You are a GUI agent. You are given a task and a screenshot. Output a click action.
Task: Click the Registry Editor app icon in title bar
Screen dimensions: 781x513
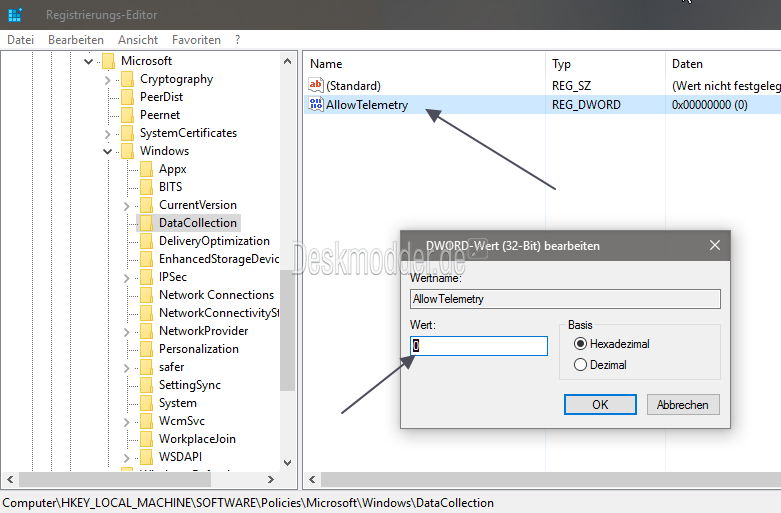[15, 15]
